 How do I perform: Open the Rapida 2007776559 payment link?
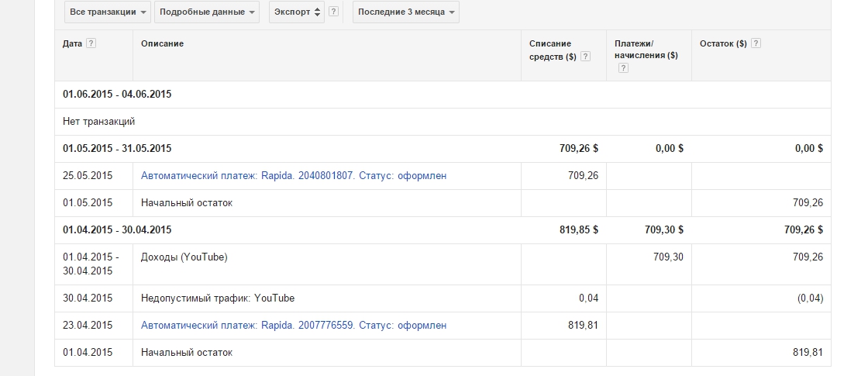293,326
